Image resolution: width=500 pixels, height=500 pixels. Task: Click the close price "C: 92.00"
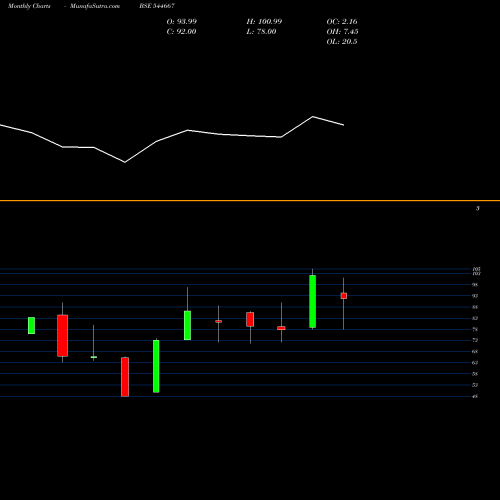coord(181,32)
